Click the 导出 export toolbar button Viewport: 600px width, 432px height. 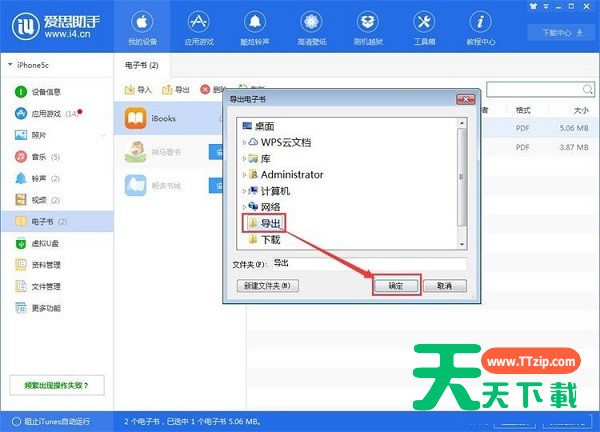[176, 90]
